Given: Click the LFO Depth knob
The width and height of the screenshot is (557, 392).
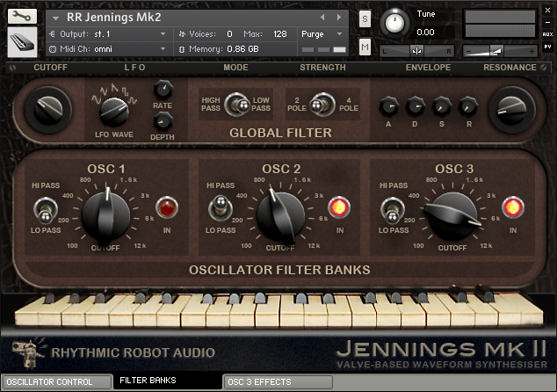Looking at the screenshot, I should (163, 121).
